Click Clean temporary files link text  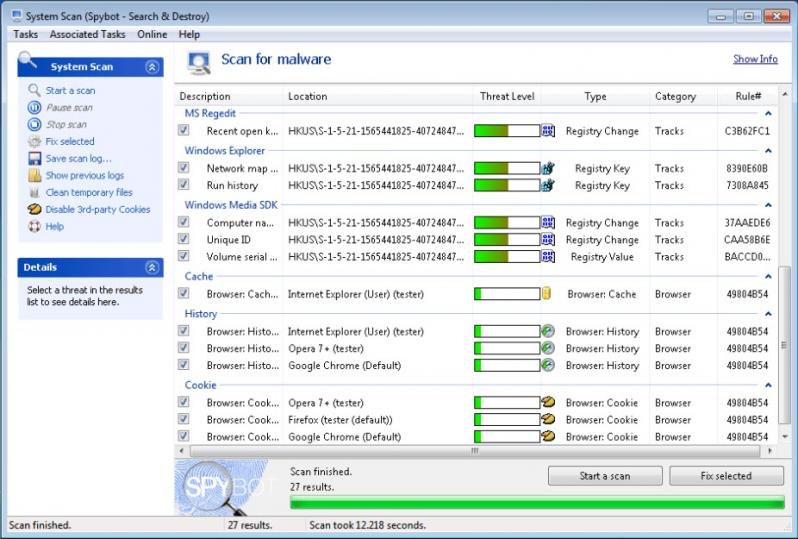pos(89,192)
